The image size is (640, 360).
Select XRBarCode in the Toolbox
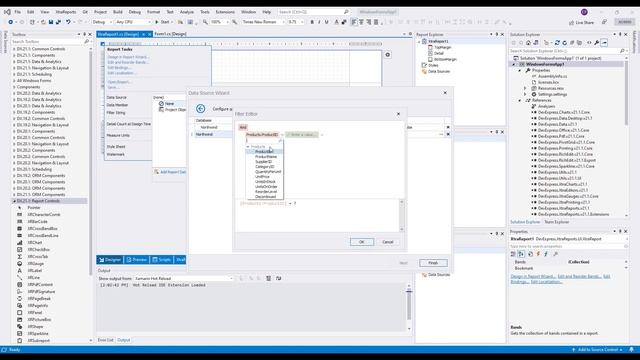pos(38,222)
